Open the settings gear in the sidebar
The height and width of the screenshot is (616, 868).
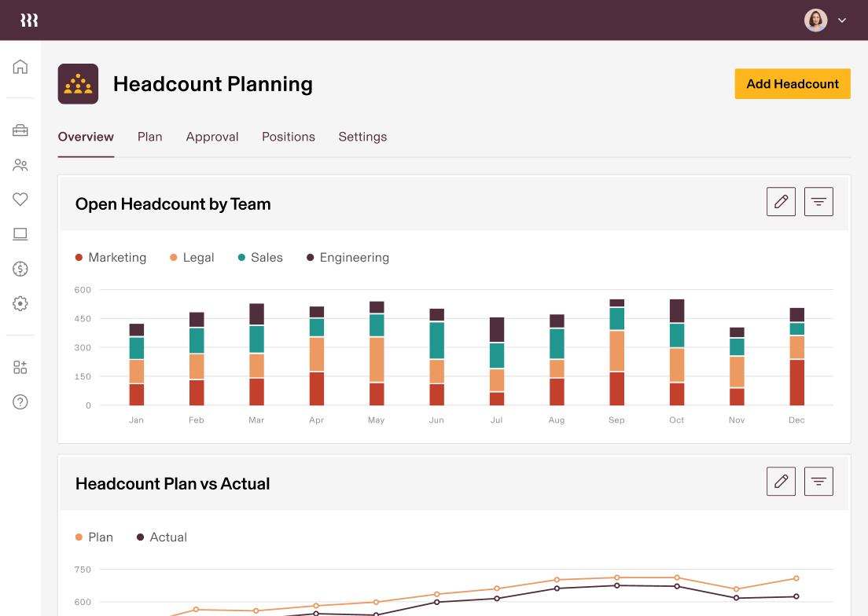tap(20, 303)
